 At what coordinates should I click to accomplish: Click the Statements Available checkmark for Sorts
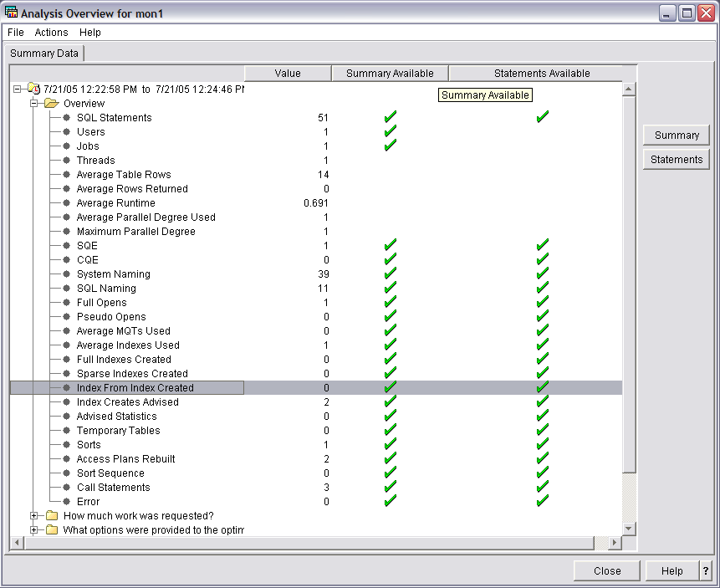[542, 444]
